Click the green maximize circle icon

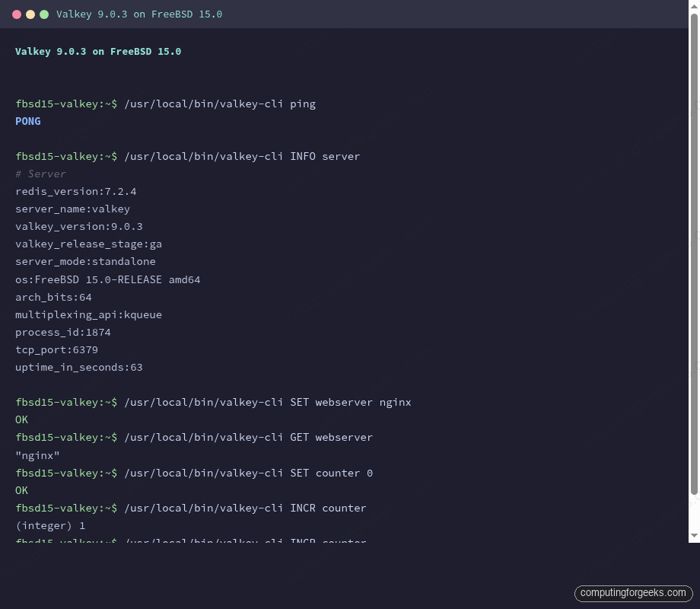44,14
